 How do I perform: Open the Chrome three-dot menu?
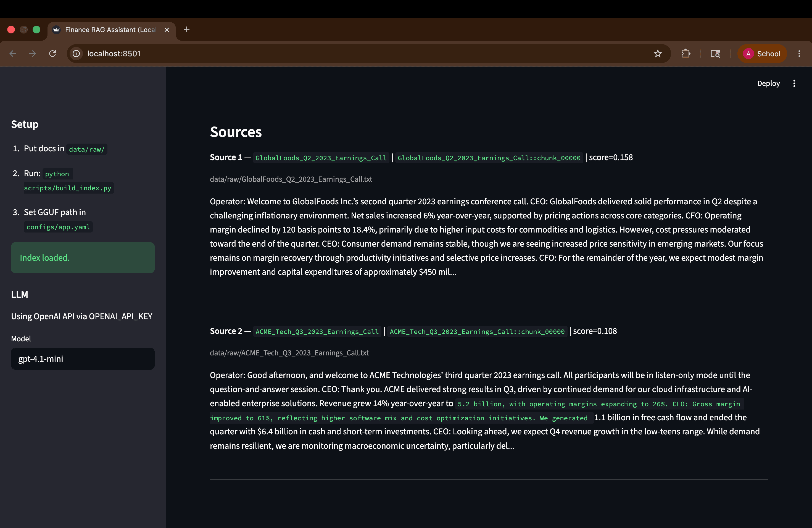tap(799, 54)
